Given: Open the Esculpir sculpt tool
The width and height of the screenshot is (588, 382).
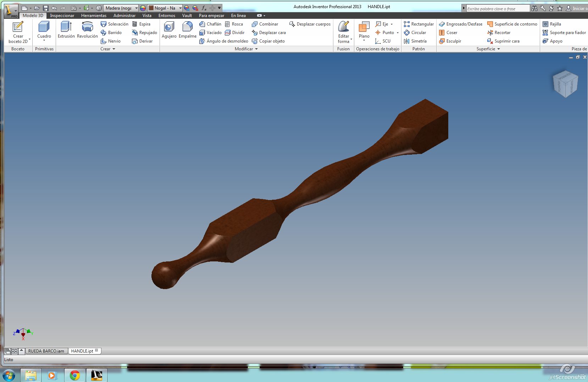Looking at the screenshot, I should pos(450,41).
